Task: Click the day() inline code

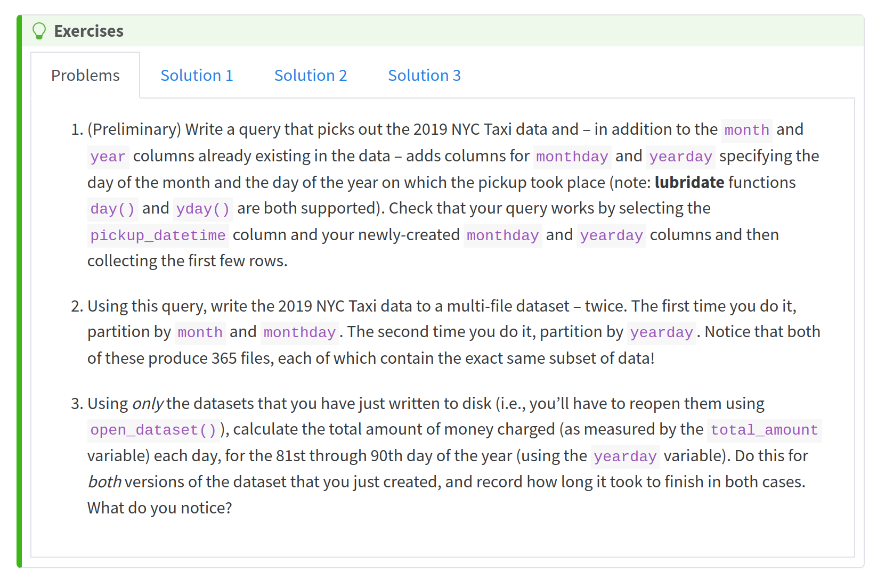Action: (x=112, y=209)
